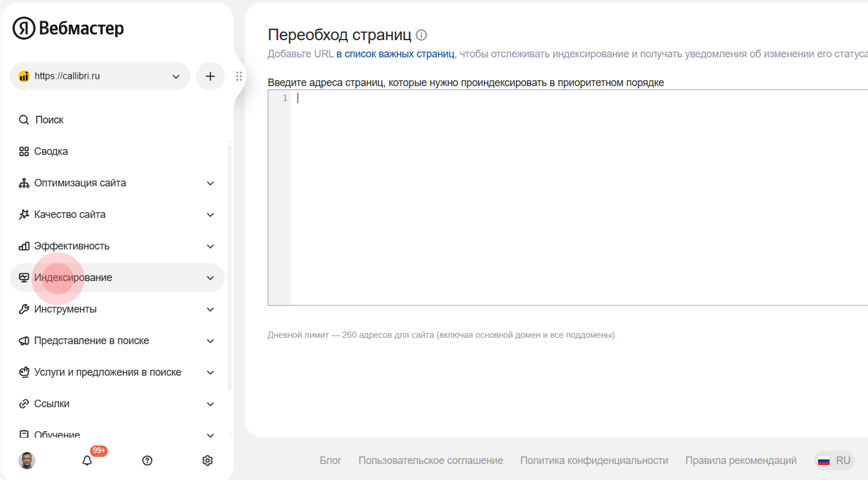The width and height of the screenshot is (868, 480).
Task: Click the user profile avatar
Action: [x=27, y=461]
